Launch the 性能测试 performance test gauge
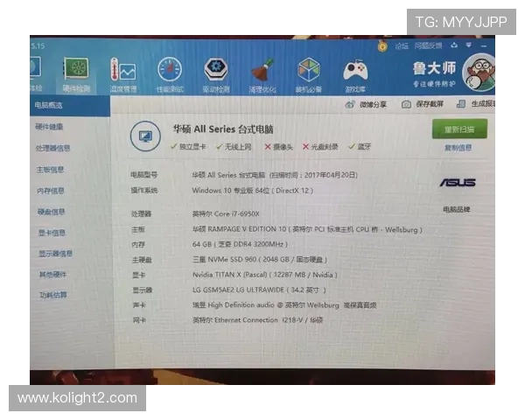The image size is (525, 420). click(x=170, y=75)
